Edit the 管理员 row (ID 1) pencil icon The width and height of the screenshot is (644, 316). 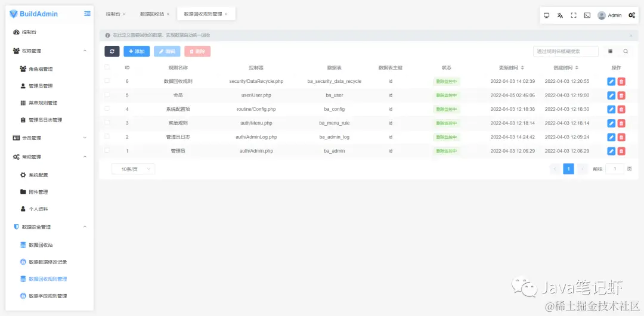(x=611, y=151)
